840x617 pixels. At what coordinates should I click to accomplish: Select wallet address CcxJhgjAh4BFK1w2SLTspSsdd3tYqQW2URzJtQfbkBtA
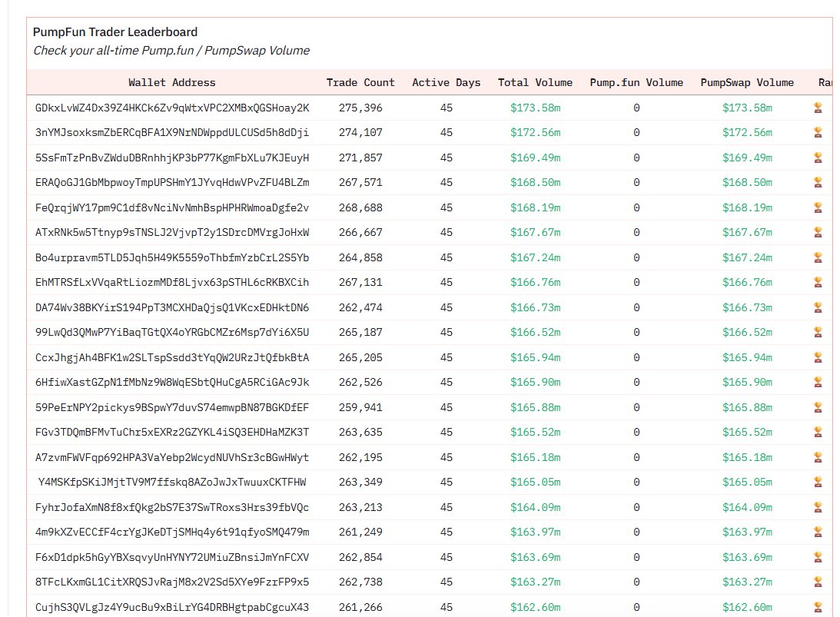[172, 357]
